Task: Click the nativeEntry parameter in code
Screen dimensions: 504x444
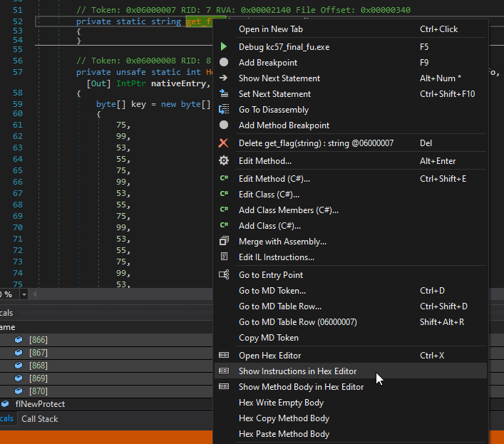Action: 179,83
